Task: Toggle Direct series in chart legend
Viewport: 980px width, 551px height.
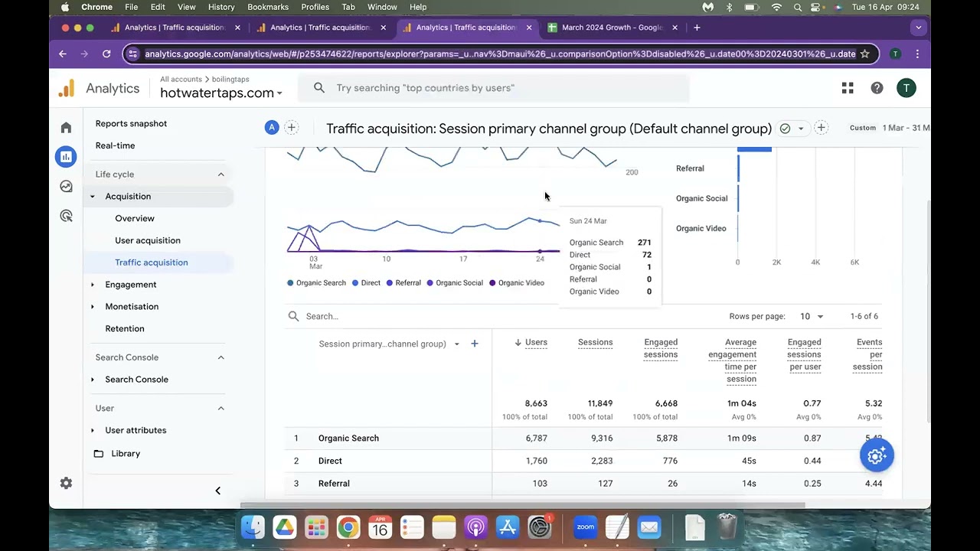Action: coord(366,283)
